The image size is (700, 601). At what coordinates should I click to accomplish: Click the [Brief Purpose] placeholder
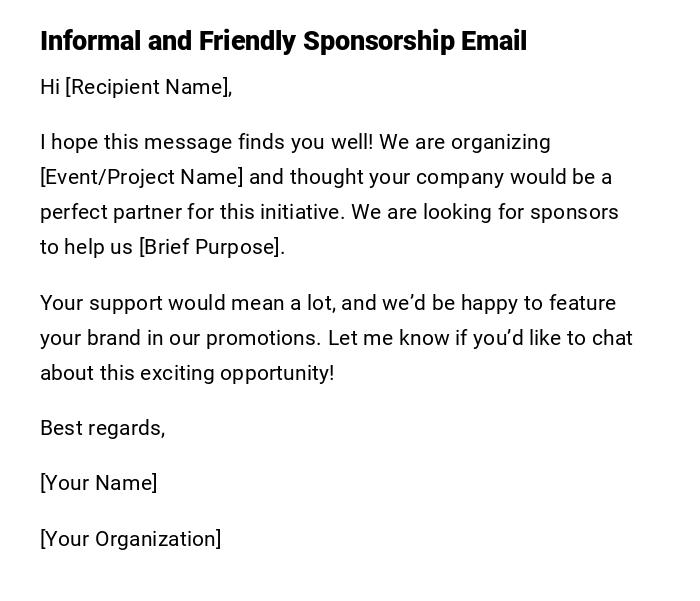point(209,247)
